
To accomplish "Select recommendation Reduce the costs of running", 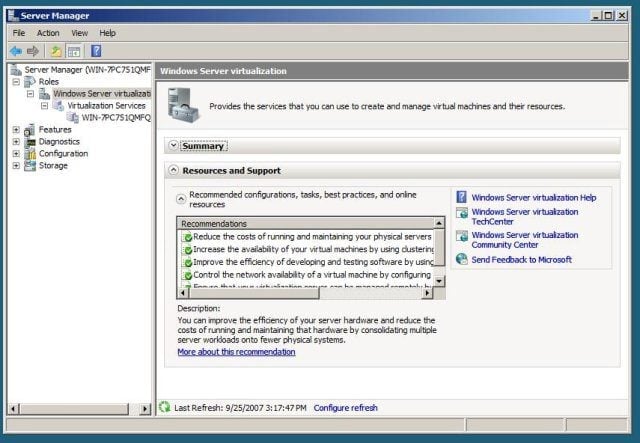I will click(x=312, y=237).
